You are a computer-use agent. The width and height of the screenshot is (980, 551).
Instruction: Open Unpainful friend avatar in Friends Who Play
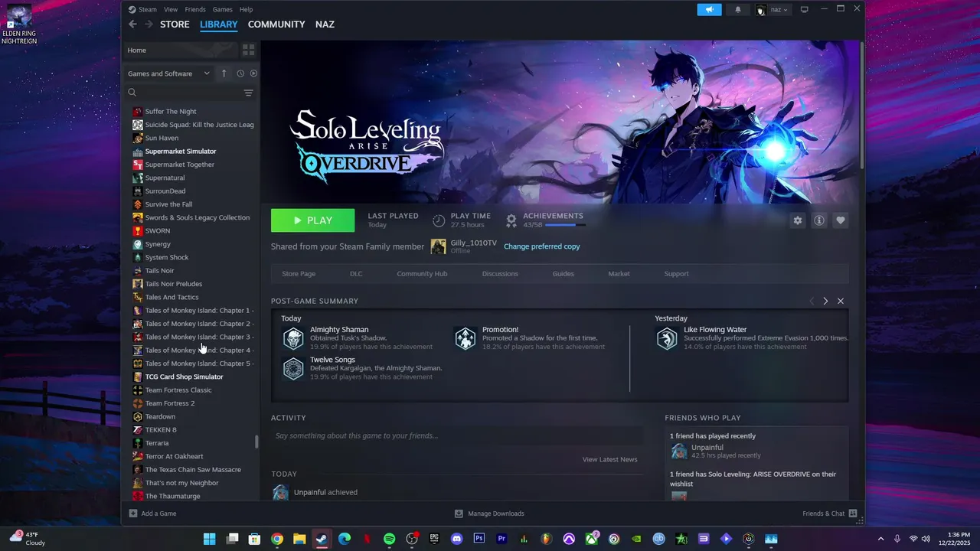coord(679,452)
